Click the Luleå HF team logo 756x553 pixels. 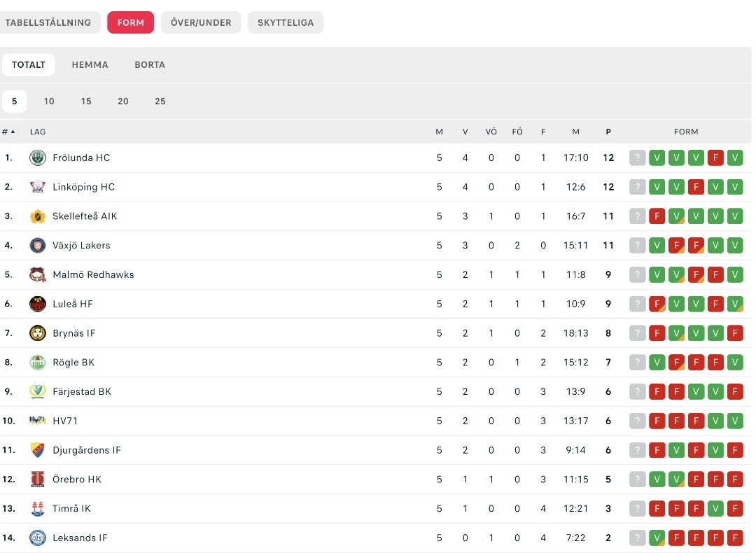tap(38, 304)
